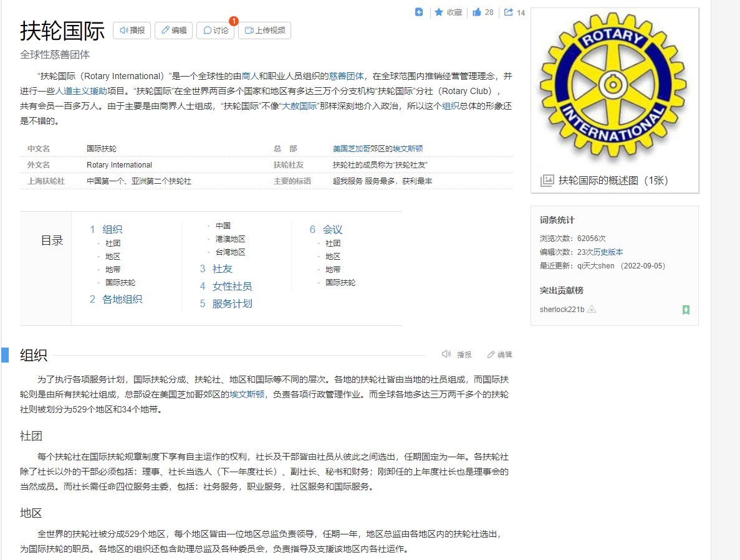This screenshot has height=560, width=740.
Task: Click the album icon beside 扶轮国际的概述图
Action: pyautogui.click(x=547, y=181)
